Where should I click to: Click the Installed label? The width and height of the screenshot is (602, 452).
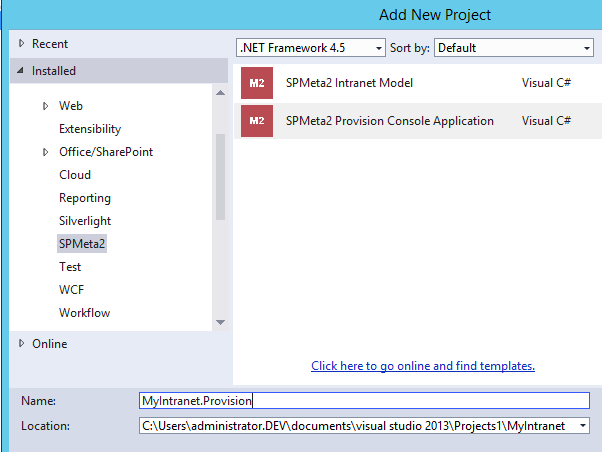[54, 71]
